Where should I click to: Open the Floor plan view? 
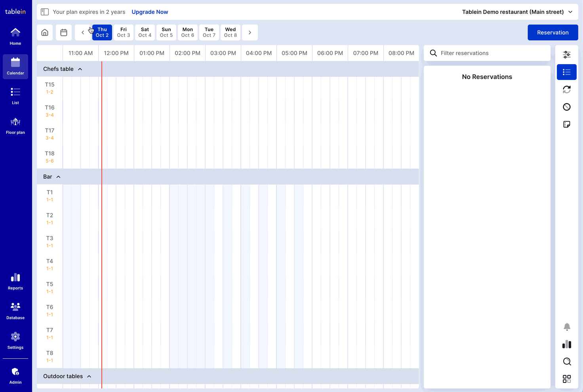15,126
